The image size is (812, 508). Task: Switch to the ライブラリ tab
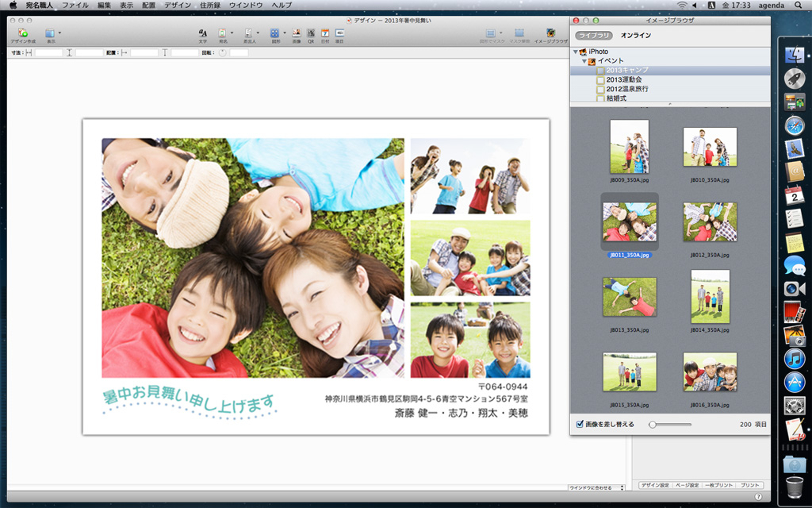tap(594, 35)
